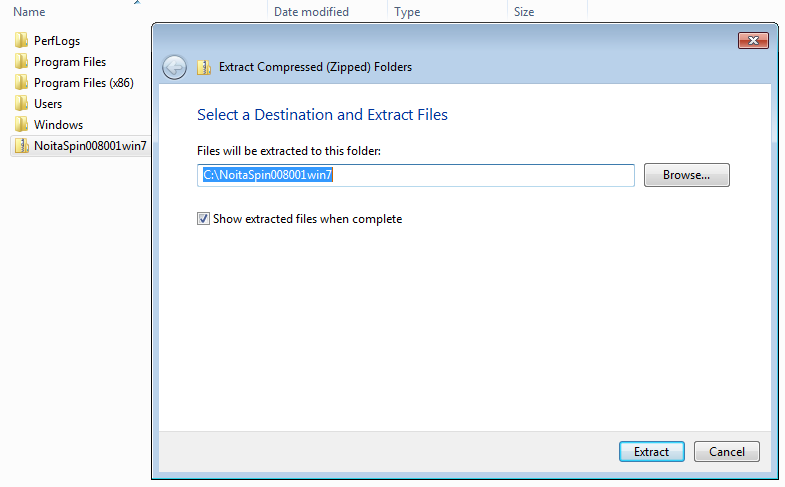Click the Users folder icon

(22, 104)
